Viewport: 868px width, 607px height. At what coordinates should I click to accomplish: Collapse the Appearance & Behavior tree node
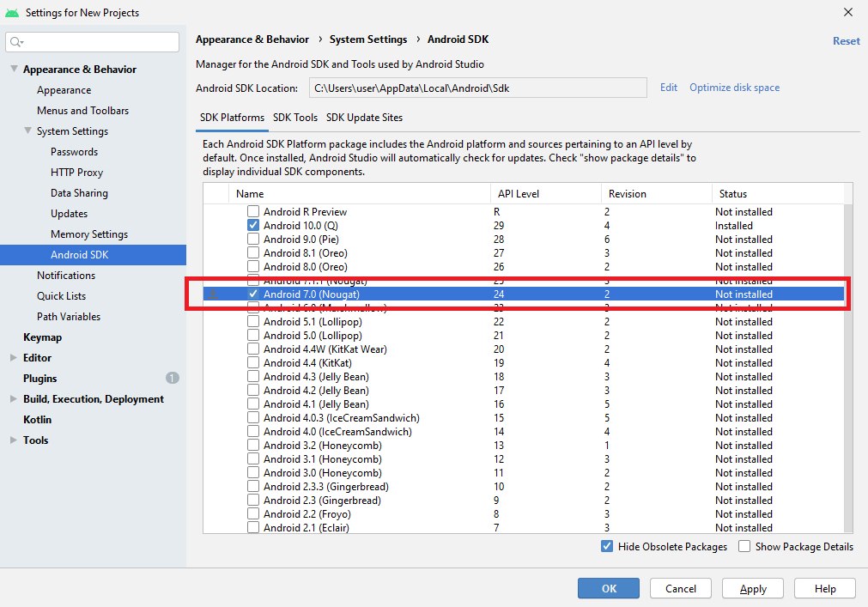pyautogui.click(x=14, y=69)
